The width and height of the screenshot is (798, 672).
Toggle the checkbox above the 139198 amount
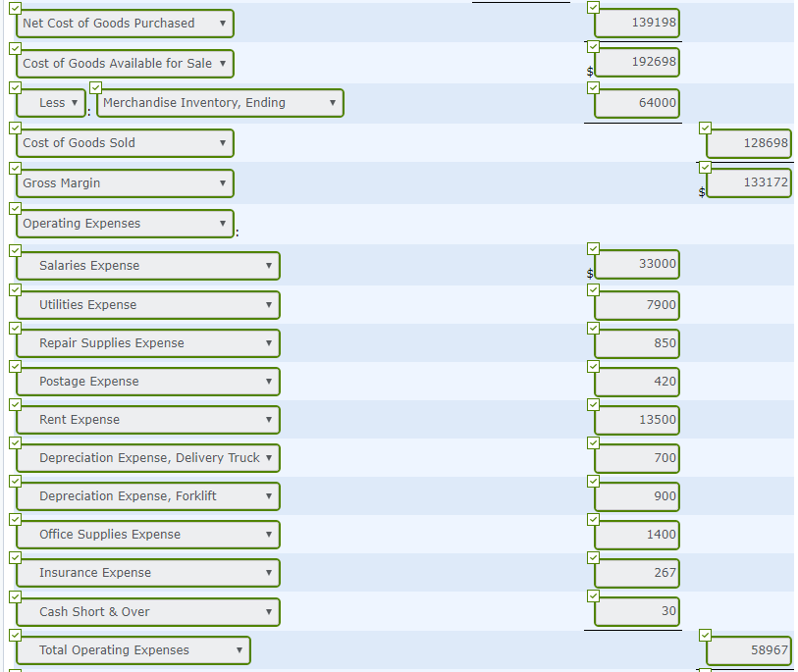click(592, 8)
